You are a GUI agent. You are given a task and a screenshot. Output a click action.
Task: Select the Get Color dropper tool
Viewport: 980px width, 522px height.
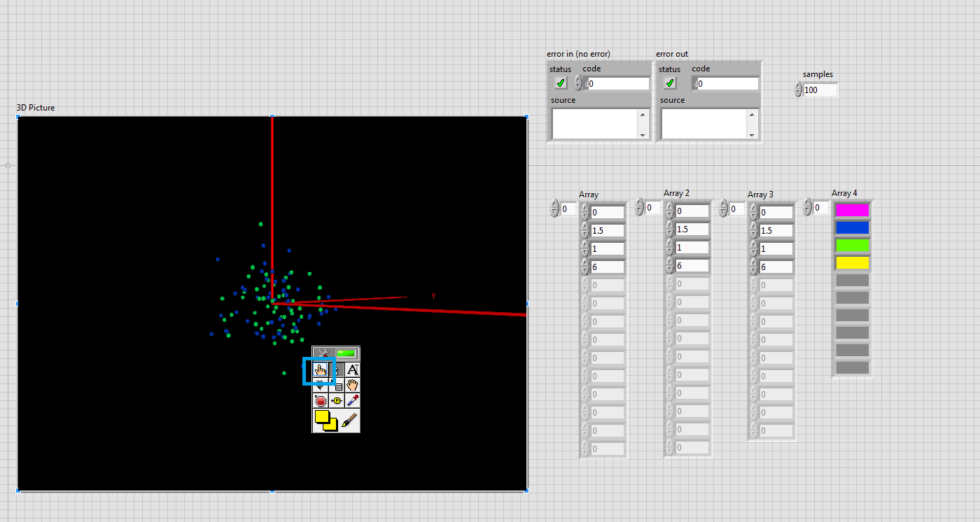click(x=353, y=401)
